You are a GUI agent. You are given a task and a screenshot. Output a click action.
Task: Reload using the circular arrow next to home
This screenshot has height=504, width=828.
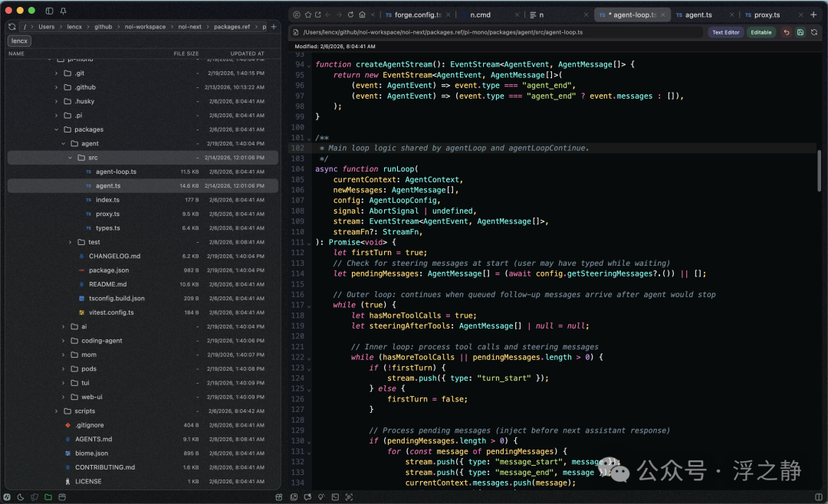coord(350,15)
